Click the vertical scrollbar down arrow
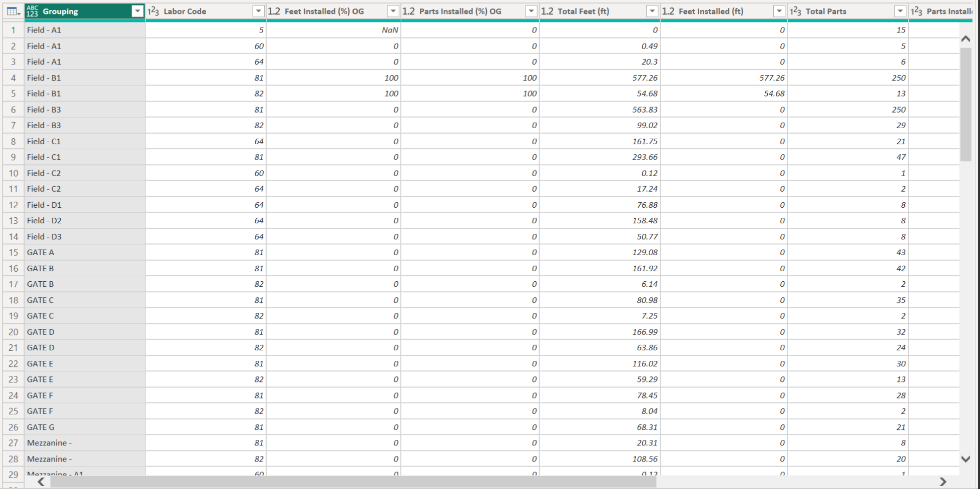 [965, 458]
